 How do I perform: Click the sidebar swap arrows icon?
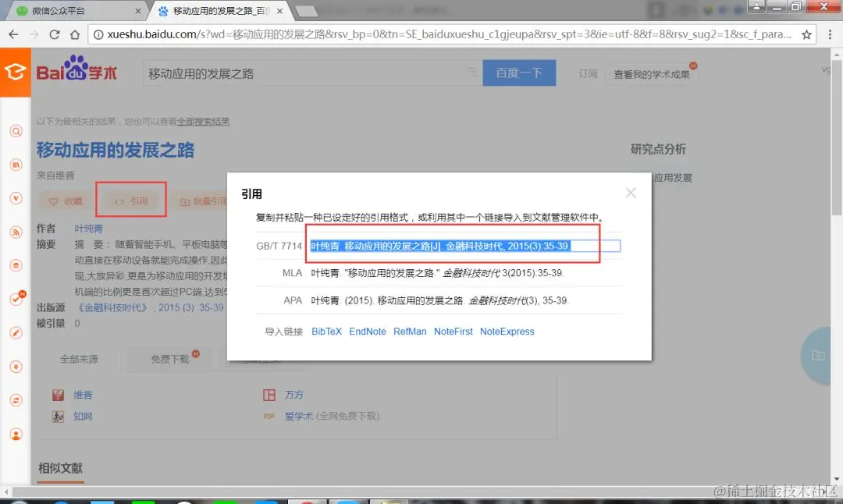16,400
